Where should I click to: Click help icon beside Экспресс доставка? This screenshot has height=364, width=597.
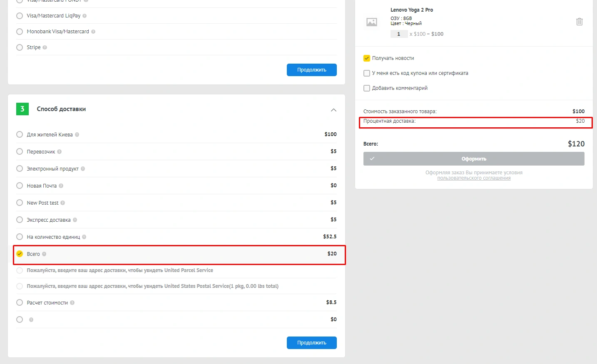[75, 220]
